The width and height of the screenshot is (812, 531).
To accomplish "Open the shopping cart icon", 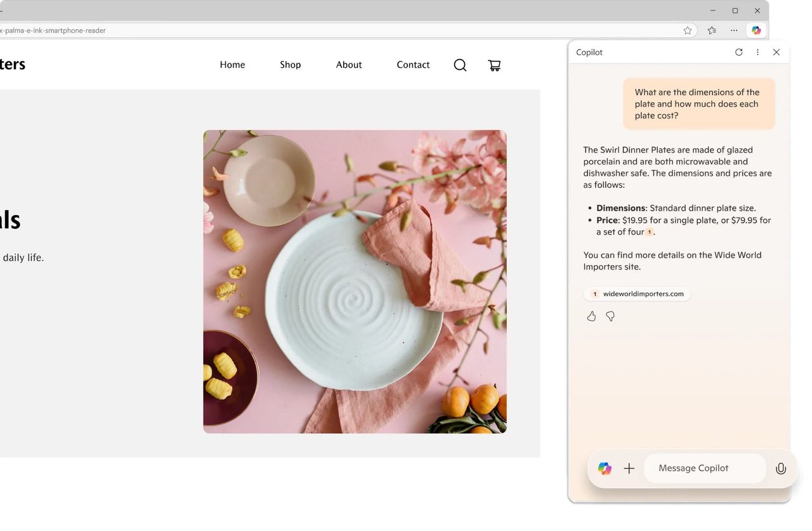I will click(x=494, y=65).
